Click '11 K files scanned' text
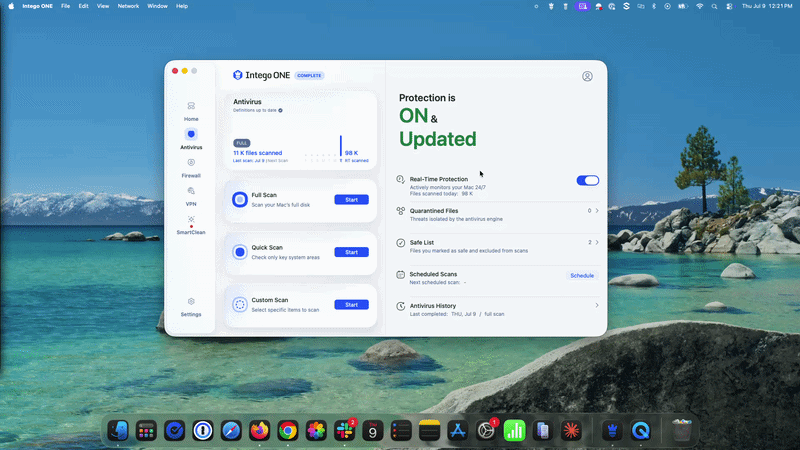The image size is (800, 450). [x=258, y=153]
